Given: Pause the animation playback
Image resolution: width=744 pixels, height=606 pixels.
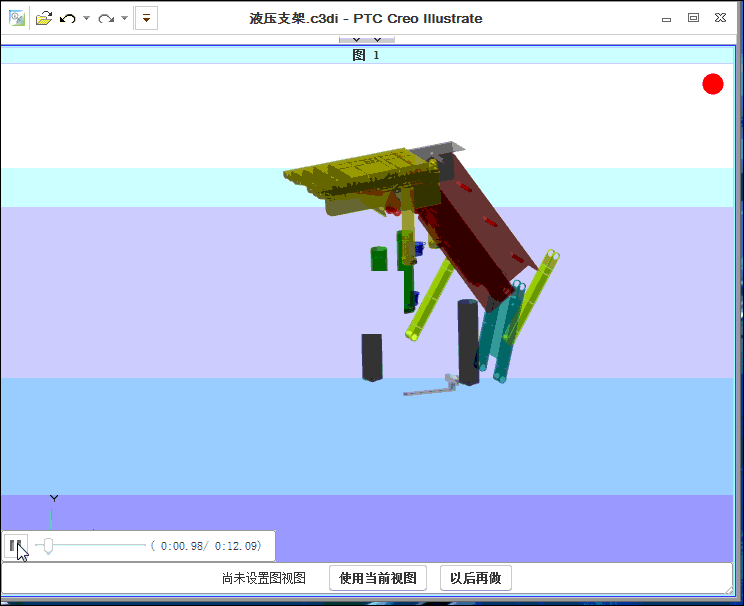Looking at the screenshot, I should pyautogui.click(x=16, y=546).
